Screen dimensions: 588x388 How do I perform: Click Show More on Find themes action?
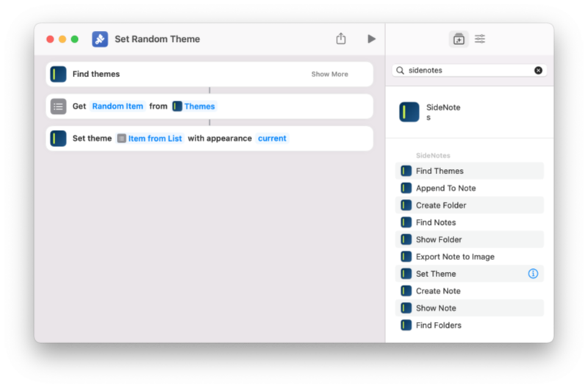click(x=329, y=74)
